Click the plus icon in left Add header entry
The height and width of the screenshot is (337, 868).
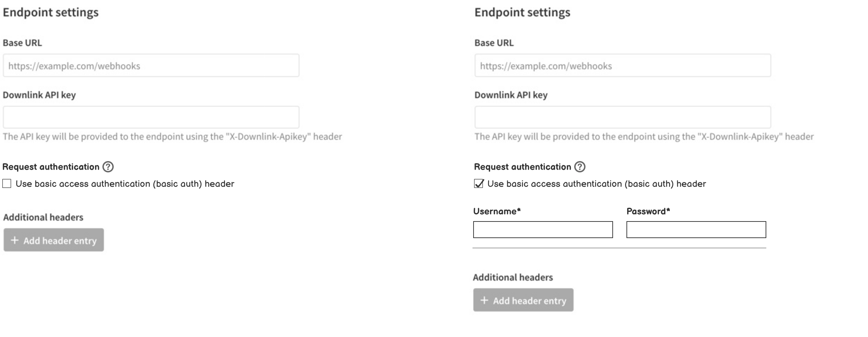14,241
